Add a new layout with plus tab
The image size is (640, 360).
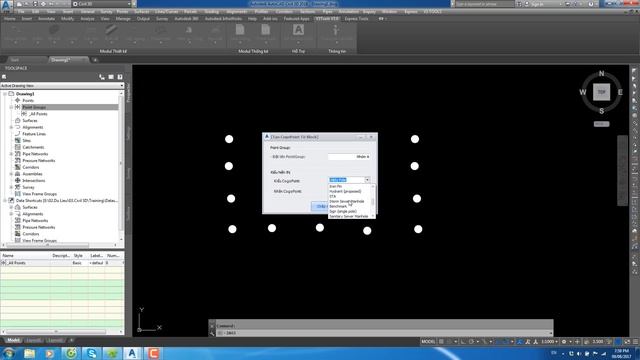point(71,340)
